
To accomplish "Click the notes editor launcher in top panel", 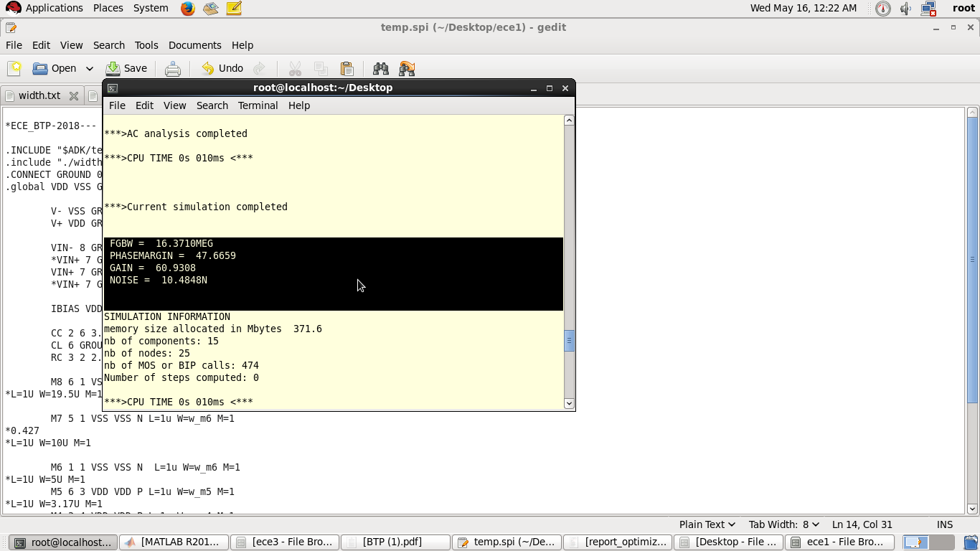I will [x=233, y=8].
